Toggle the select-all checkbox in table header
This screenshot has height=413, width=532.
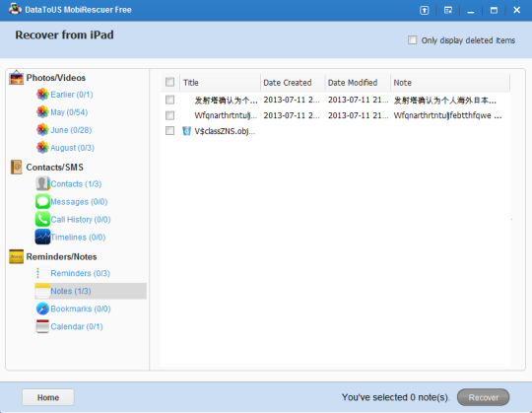click(170, 82)
